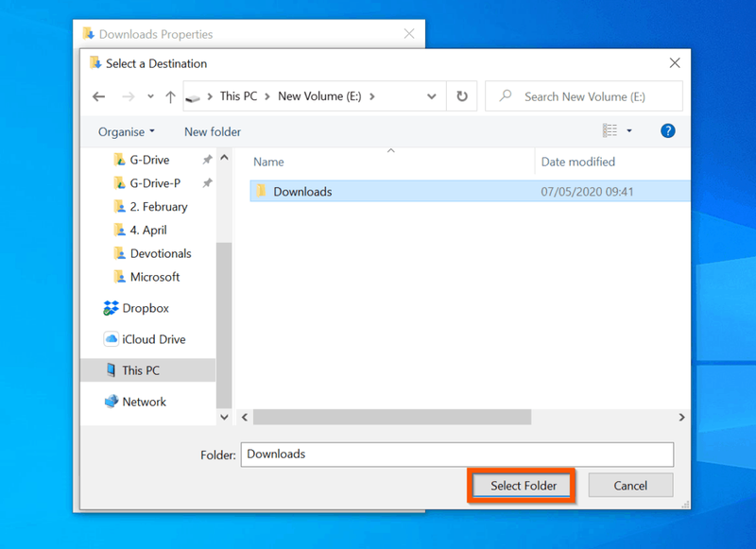Click the Cancel button
This screenshot has width=756, height=549.
point(630,486)
